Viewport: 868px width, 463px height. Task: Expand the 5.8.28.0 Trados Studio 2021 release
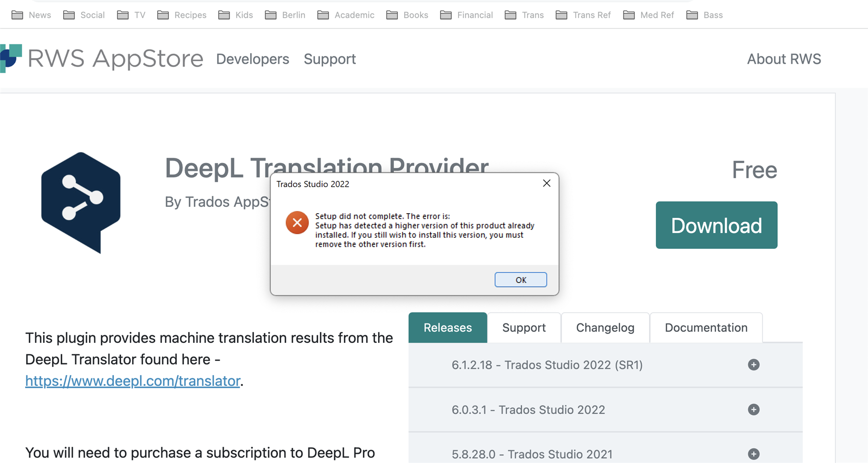click(x=753, y=454)
